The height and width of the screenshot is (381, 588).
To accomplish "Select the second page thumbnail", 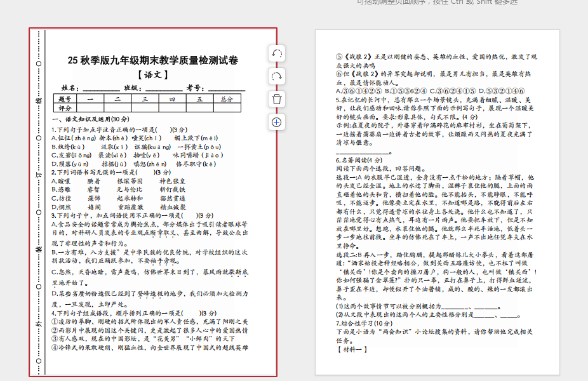I will pos(437,202).
